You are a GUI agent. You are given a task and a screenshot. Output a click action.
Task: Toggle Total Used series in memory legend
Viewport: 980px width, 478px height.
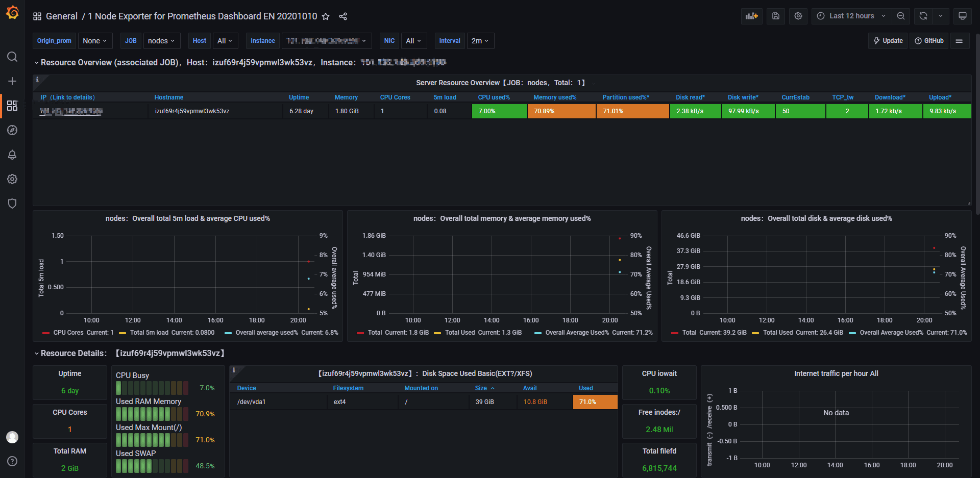click(x=459, y=333)
